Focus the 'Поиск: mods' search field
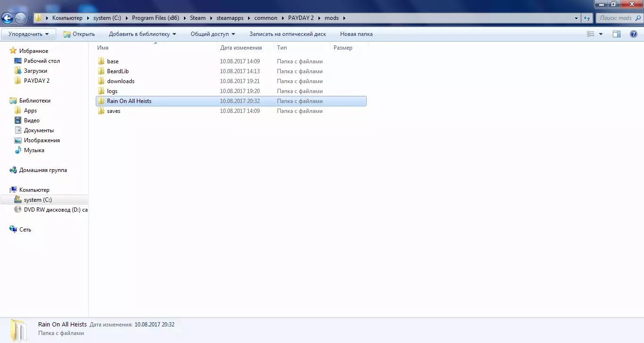The height and width of the screenshot is (343, 644). point(619,18)
